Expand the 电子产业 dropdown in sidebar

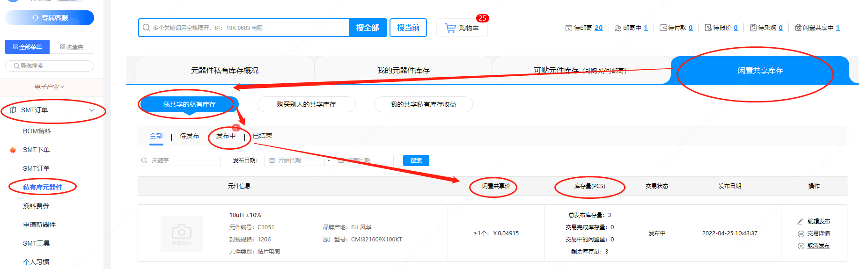pos(49,87)
